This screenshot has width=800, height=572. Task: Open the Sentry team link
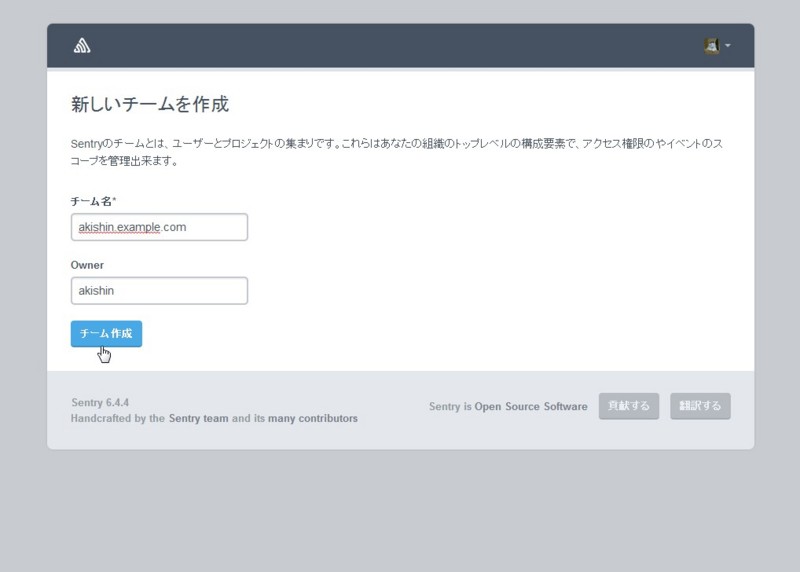pyautogui.click(x=198, y=418)
